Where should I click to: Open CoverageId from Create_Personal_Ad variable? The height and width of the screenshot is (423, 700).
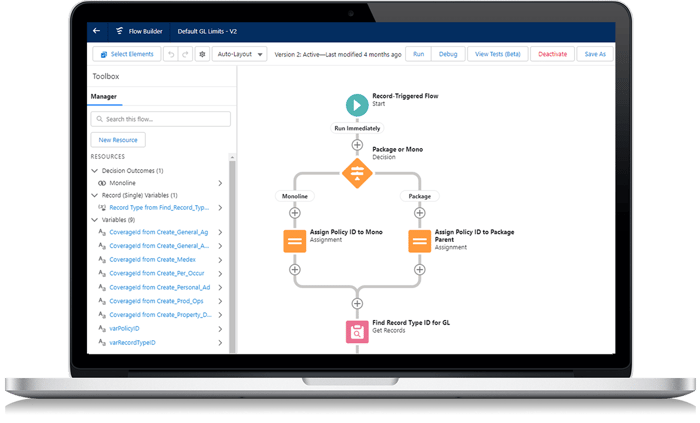click(159, 287)
